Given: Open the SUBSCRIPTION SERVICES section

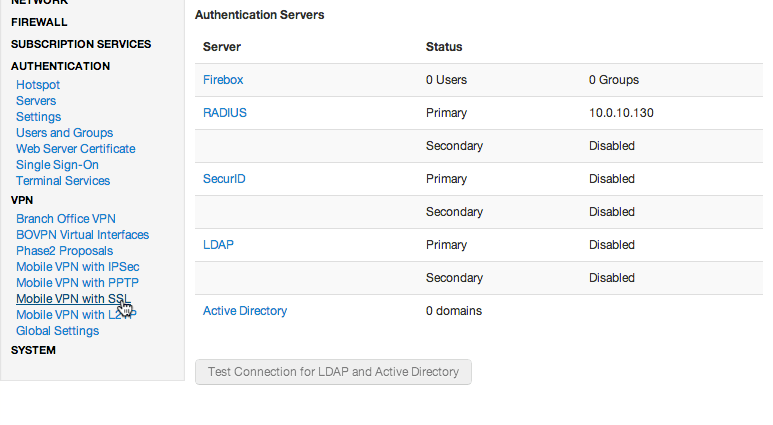Looking at the screenshot, I should click(x=81, y=44).
